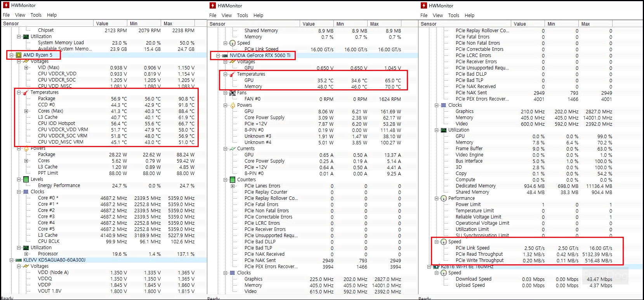Click the Clocks icon in left HWMonitor window

tap(26, 192)
